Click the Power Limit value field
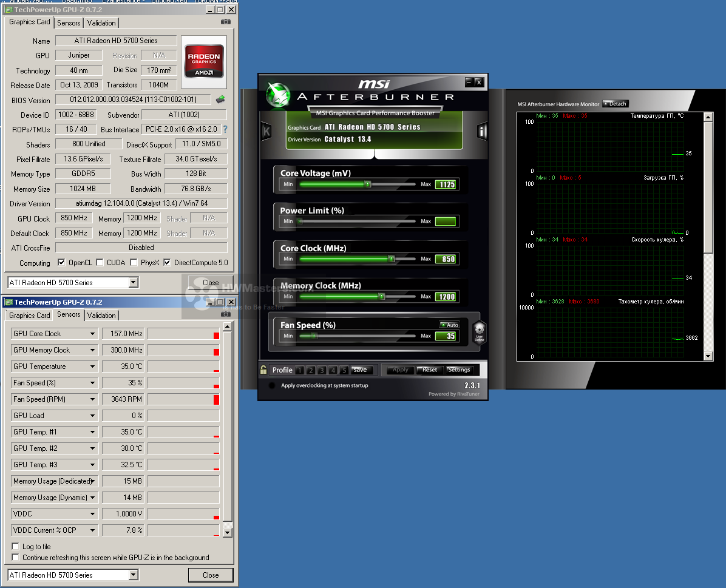The image size is (726, 588). click(x=446, y=221)
